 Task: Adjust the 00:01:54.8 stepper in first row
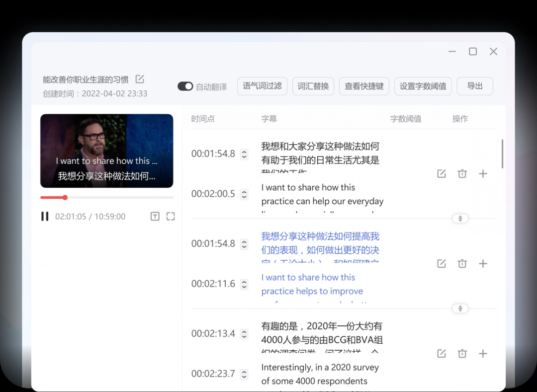(x=244, y=154)
